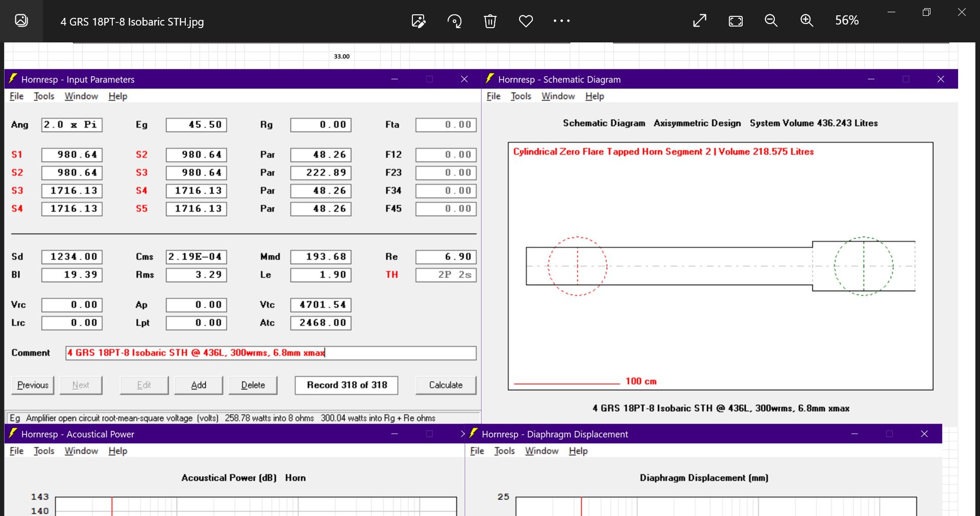This screenshot has height=516, width=980.
Task: Click the Bl field 19.39
Action: 72,275
